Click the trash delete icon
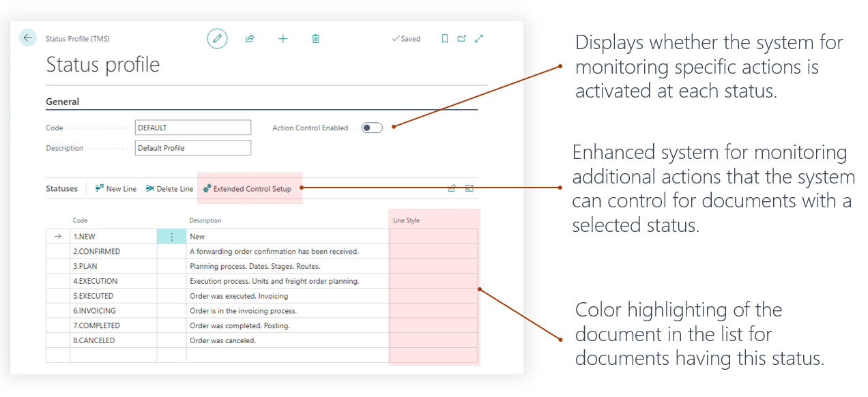The height and width of the screenshot is (397, 868). coord(315,39)
